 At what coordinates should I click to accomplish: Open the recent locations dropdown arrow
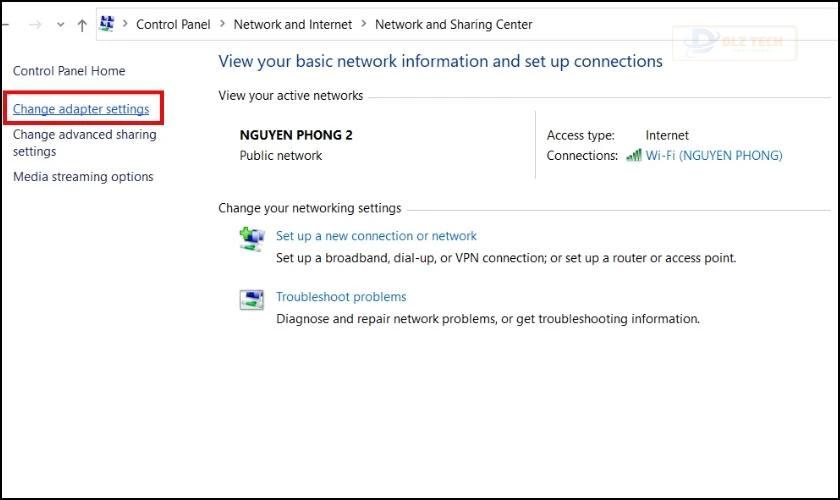coord(61,25)
